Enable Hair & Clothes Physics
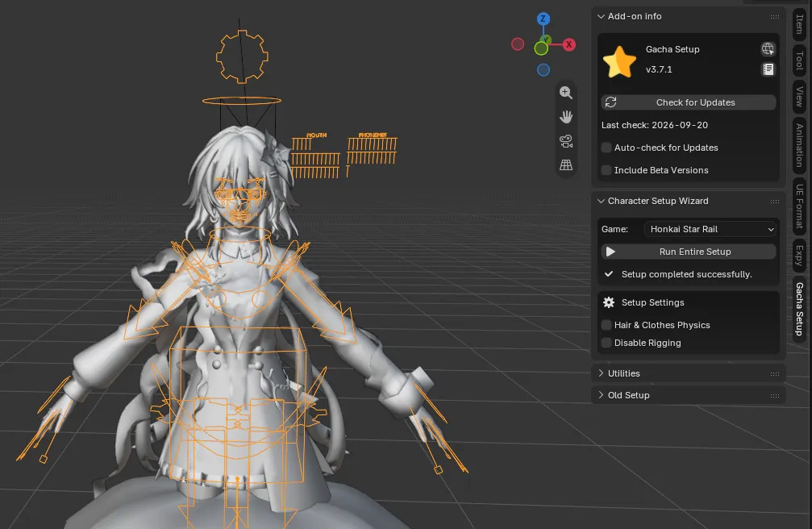Viewport: 812px width, 529px height. [x=606, y=325]
